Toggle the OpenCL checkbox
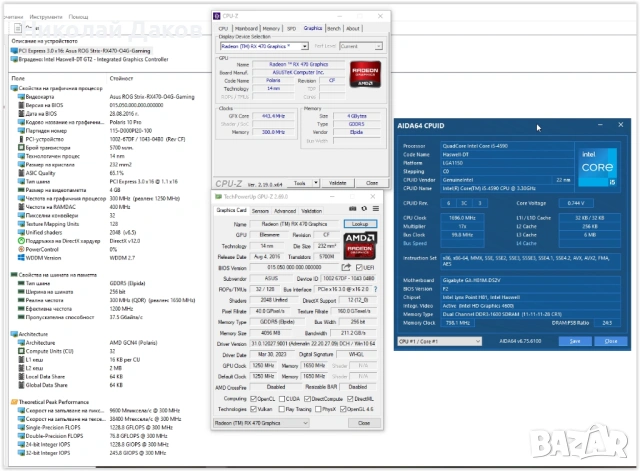The image size is (640, 471). coord(253,399)
